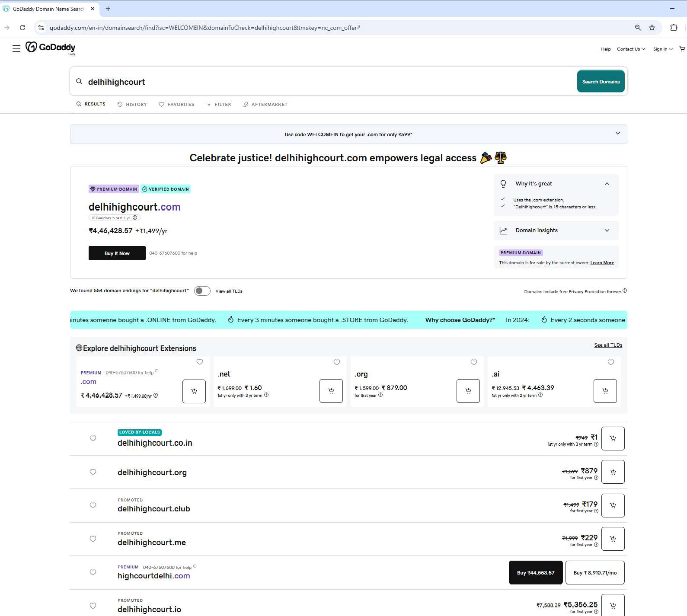
Task: Add premium .com extension card to cart
Action: tap(194, 391)
